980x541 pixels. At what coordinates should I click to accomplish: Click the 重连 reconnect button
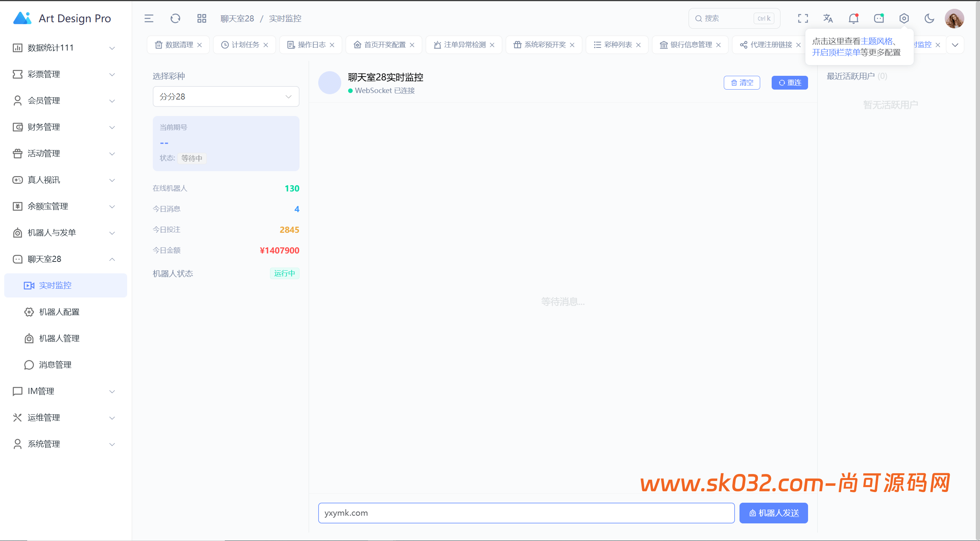790,82
